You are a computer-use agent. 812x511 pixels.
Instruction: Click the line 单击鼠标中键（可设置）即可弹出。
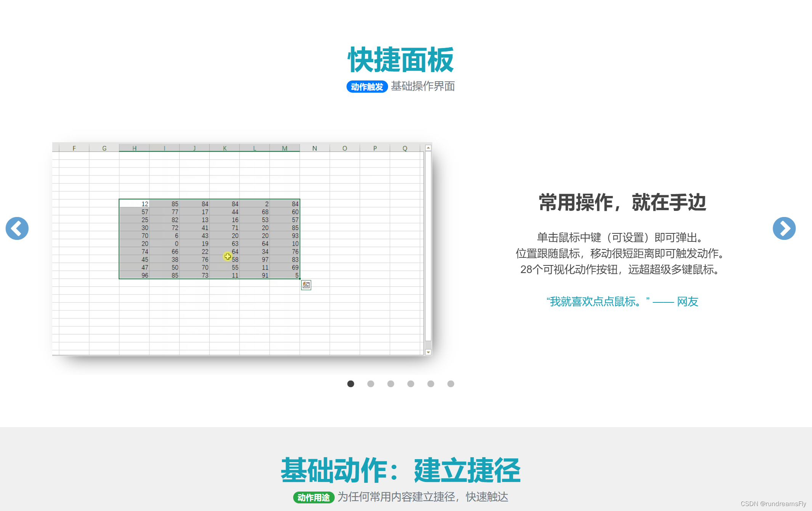pos(619,238)
